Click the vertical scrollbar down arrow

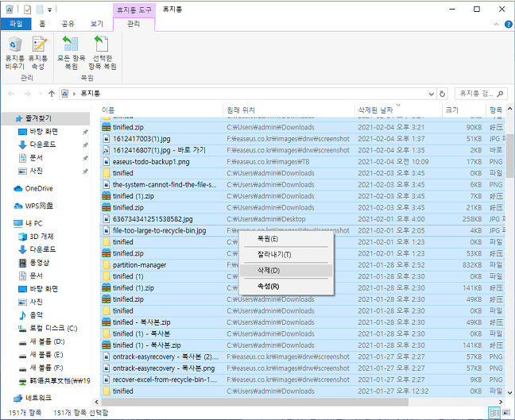click(x=509, y=392)
